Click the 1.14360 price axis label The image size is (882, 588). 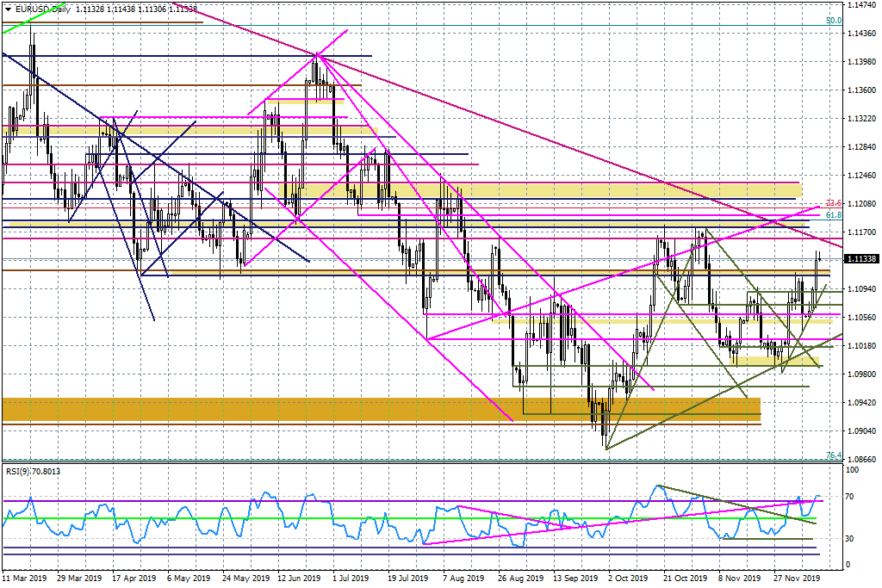point(861,34)
